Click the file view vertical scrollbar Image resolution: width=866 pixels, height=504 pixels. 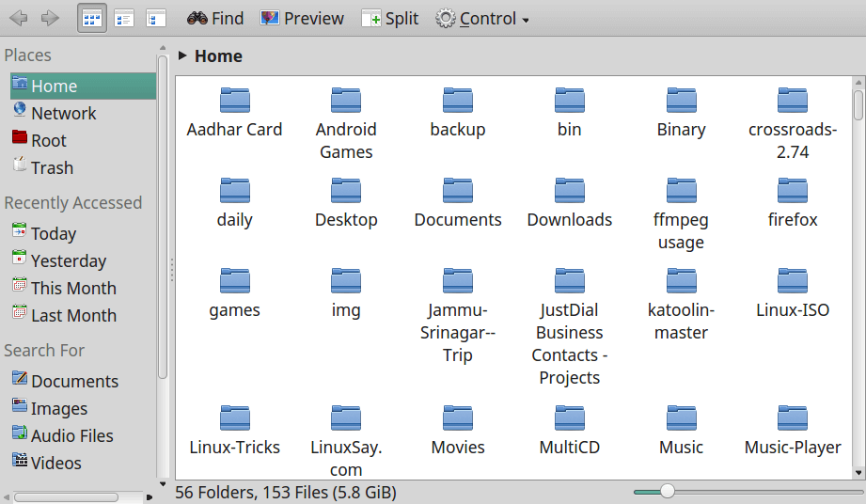point(858,104)
